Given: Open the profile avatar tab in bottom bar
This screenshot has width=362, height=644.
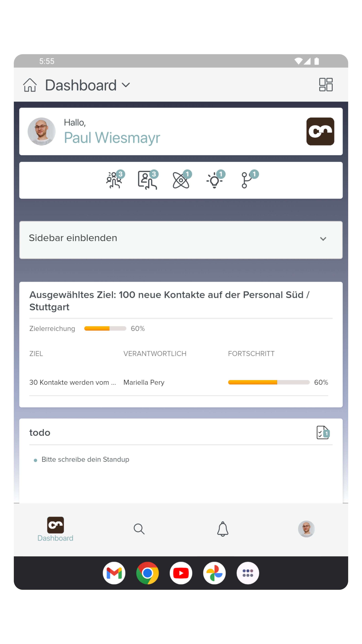Looking at the screenshot, I should 306,529.
